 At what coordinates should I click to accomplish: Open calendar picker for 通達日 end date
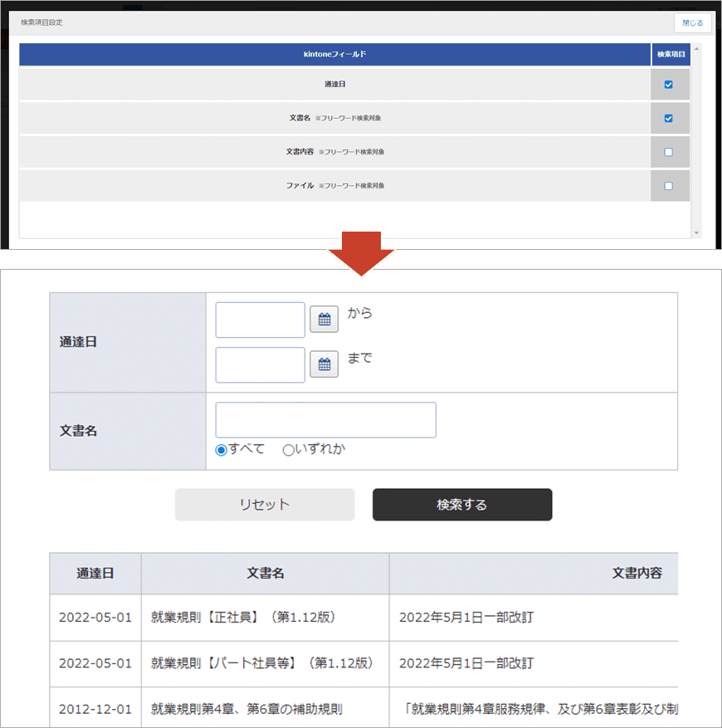[x=324, y=364]
